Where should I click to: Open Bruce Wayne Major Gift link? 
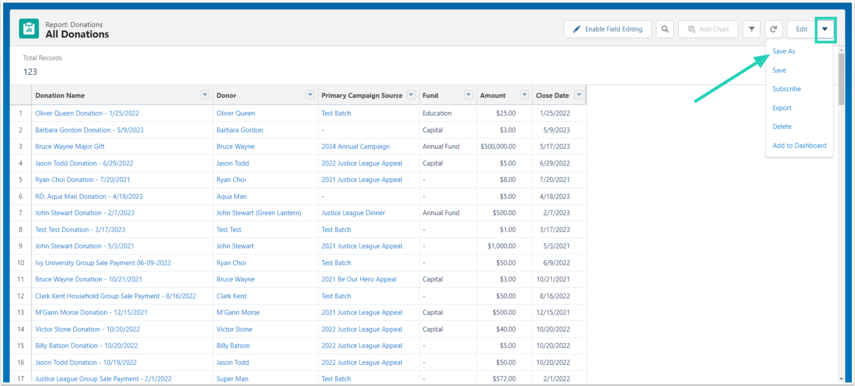(70, 147)
